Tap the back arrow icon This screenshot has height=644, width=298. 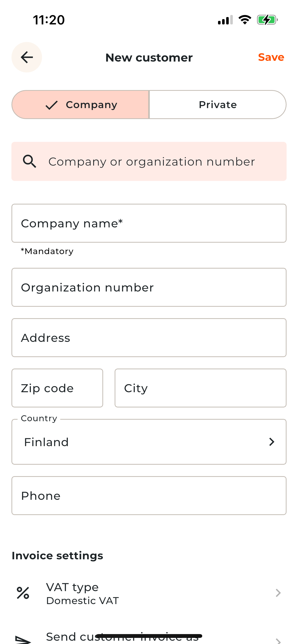coord(27,57)
